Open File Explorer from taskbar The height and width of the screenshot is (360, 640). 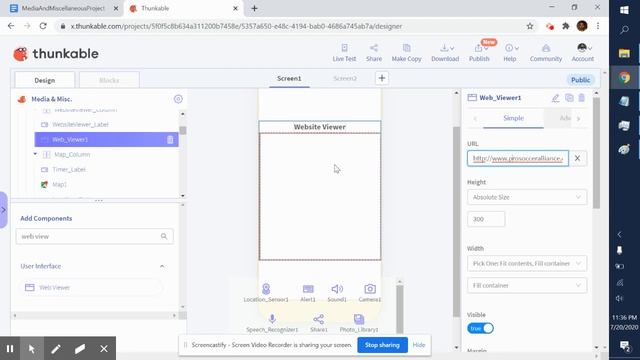click(x=624, y=53)
